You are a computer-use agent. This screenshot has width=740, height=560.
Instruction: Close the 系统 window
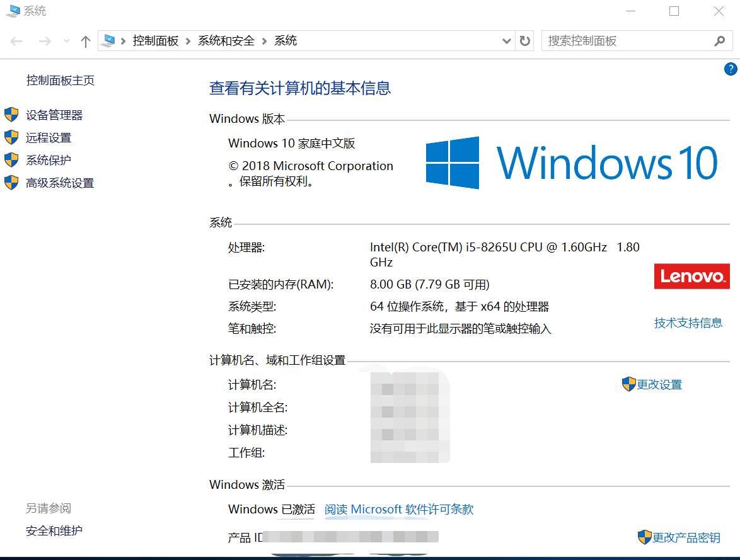tap(719, 11)
